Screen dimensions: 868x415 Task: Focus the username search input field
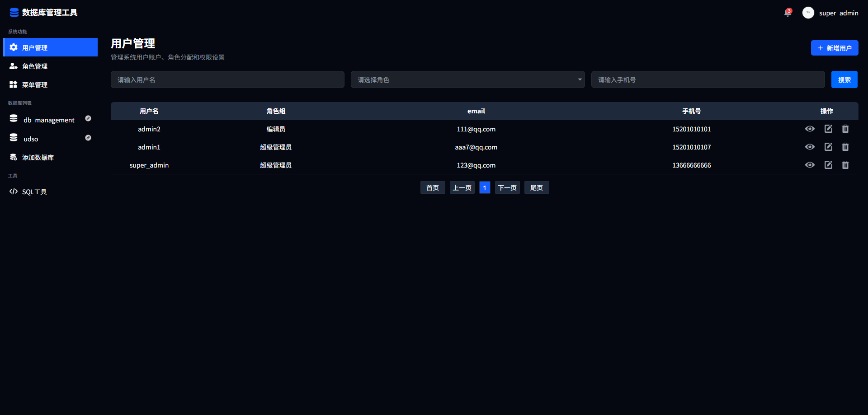tap(227, 79)
